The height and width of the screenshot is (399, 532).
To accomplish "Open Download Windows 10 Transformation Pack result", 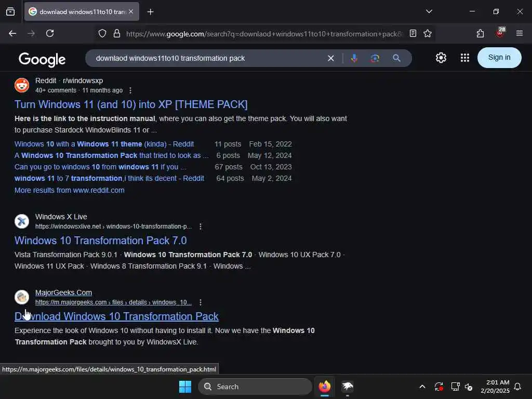I will 116,316.
